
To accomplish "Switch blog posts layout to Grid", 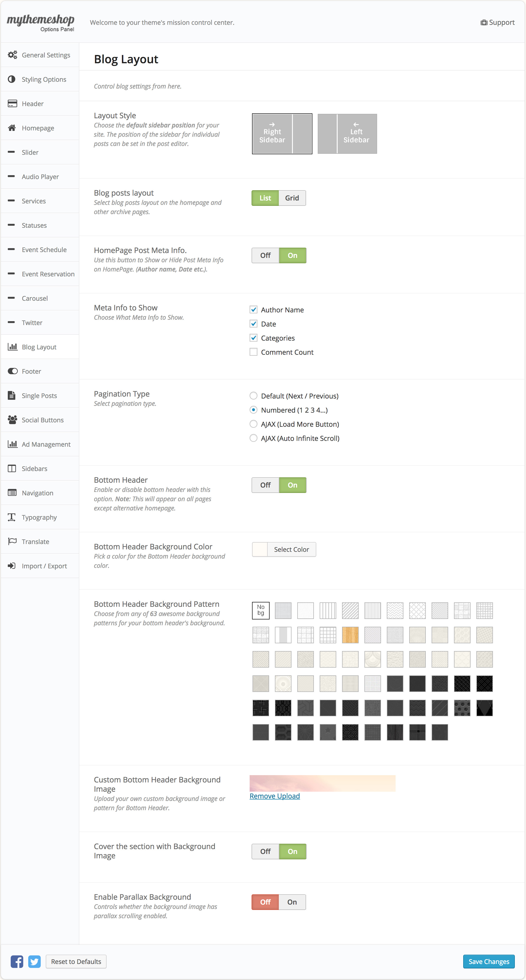I will coord(292,198).
